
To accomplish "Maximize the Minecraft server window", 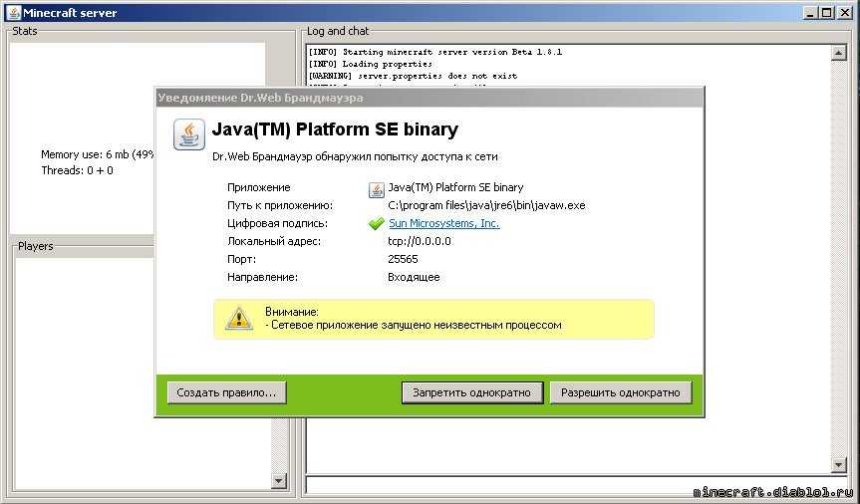I will pyautogui.click(x=824, y=13).
